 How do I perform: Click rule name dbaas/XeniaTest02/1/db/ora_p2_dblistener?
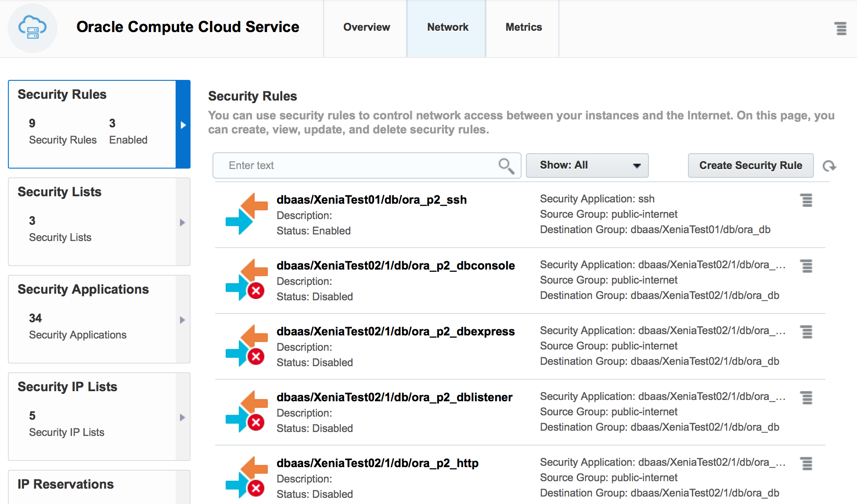point(394,397)
